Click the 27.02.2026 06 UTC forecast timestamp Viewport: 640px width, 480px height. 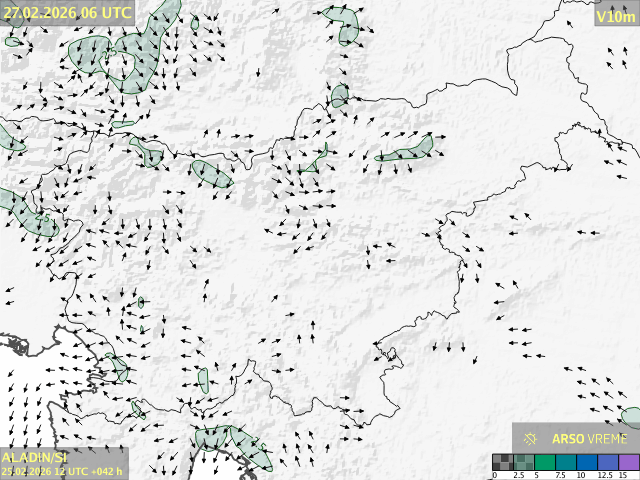66,13
